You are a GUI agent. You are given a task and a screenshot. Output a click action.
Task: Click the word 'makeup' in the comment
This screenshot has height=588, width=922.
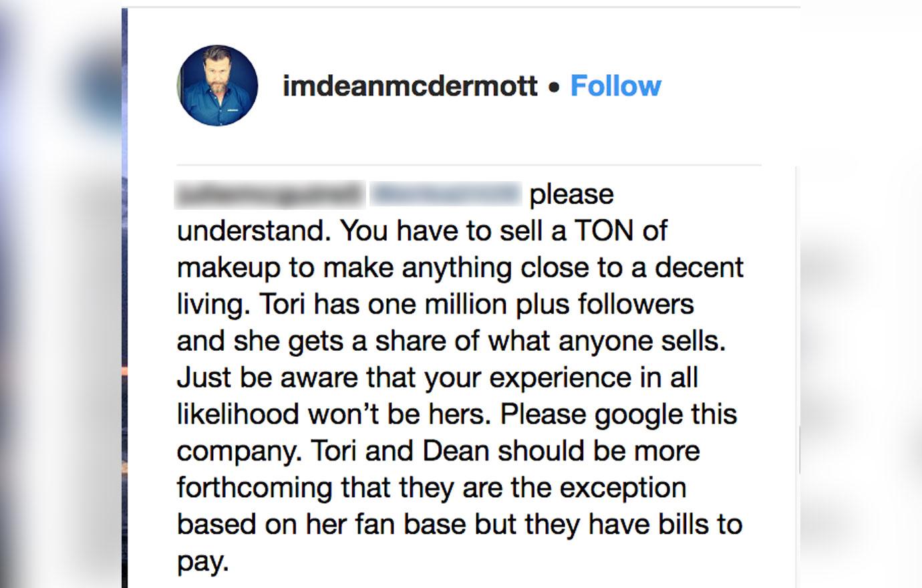229,269
